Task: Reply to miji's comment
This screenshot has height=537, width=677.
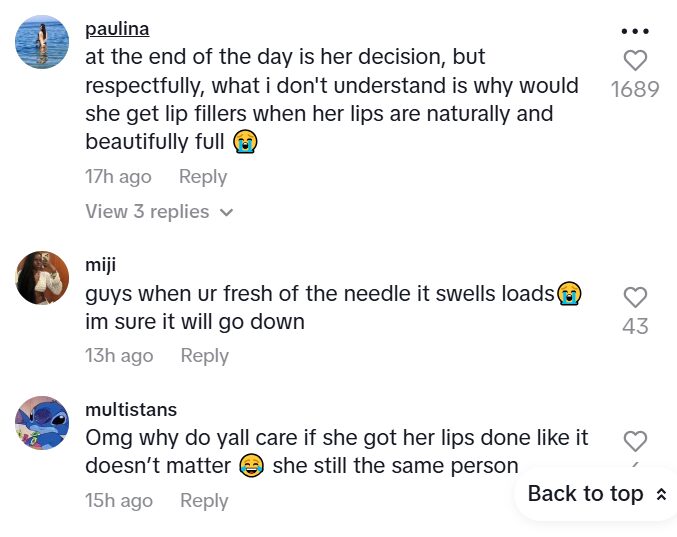Action: tap(205, 356)
